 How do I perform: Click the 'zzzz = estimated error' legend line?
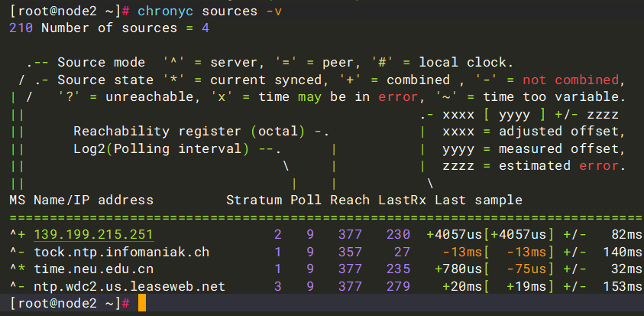[x=534, y=166]
